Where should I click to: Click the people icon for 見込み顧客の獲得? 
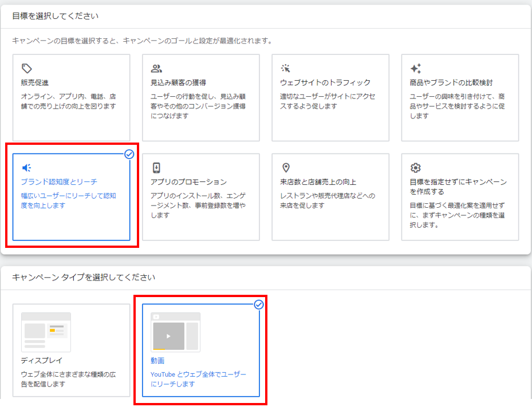point(156,68)
